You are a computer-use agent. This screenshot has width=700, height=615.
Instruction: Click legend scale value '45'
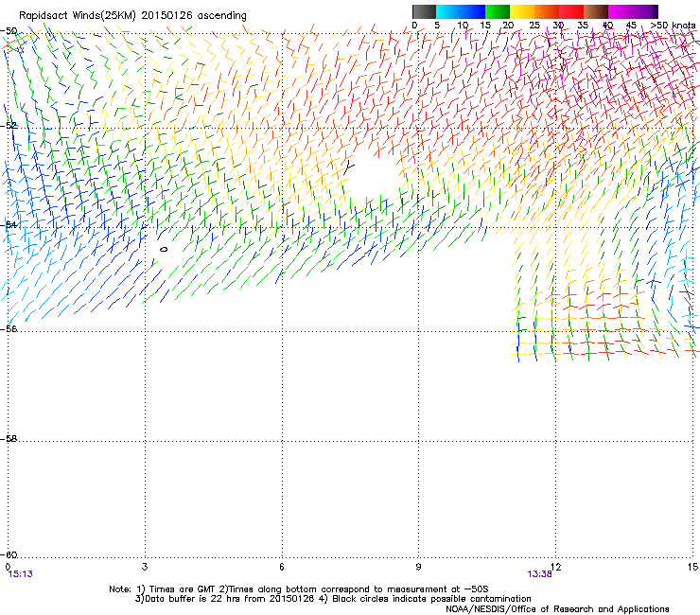(631, 26)
